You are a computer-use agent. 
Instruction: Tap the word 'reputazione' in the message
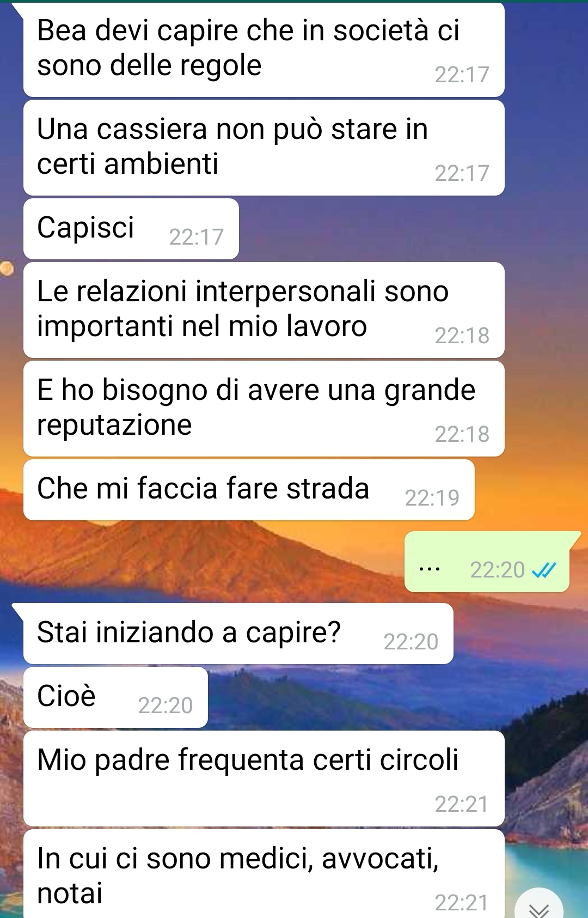click(x=114, y=424)
